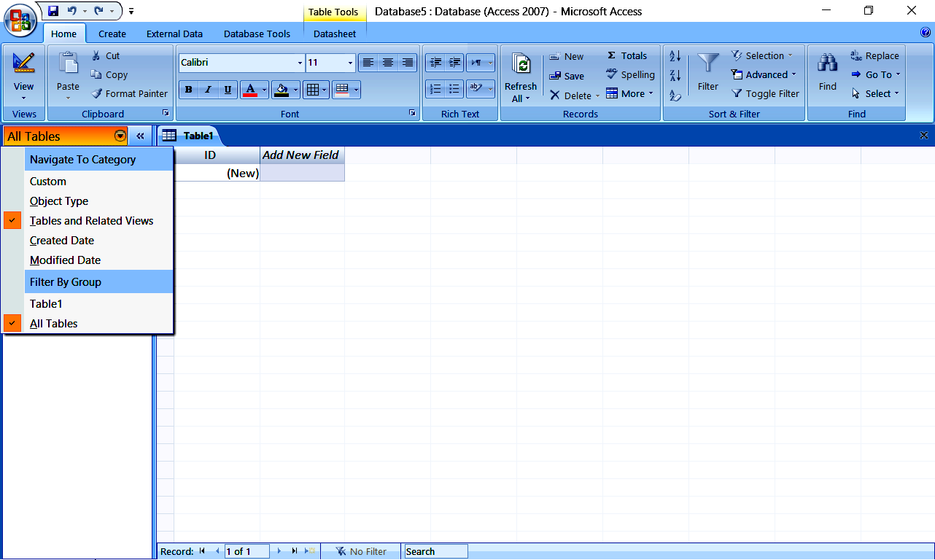Click No Filter in the status bar

coord(361,551)
